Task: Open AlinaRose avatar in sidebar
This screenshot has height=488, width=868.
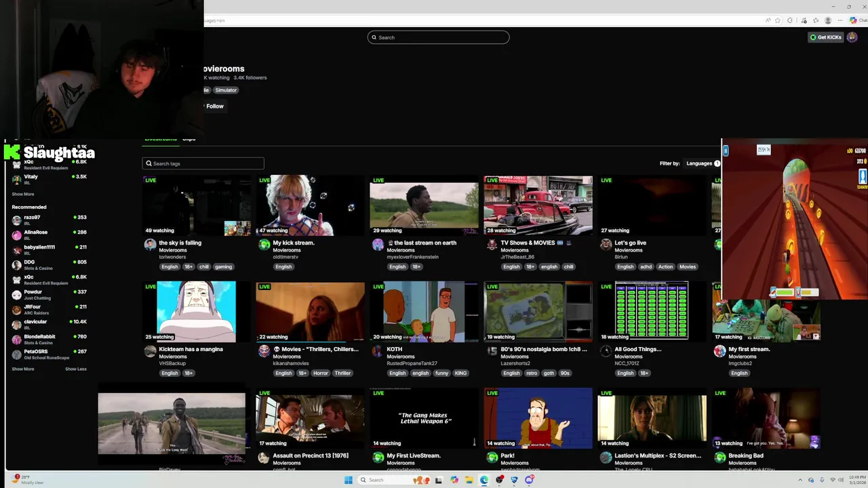Action: click(16, 235)
